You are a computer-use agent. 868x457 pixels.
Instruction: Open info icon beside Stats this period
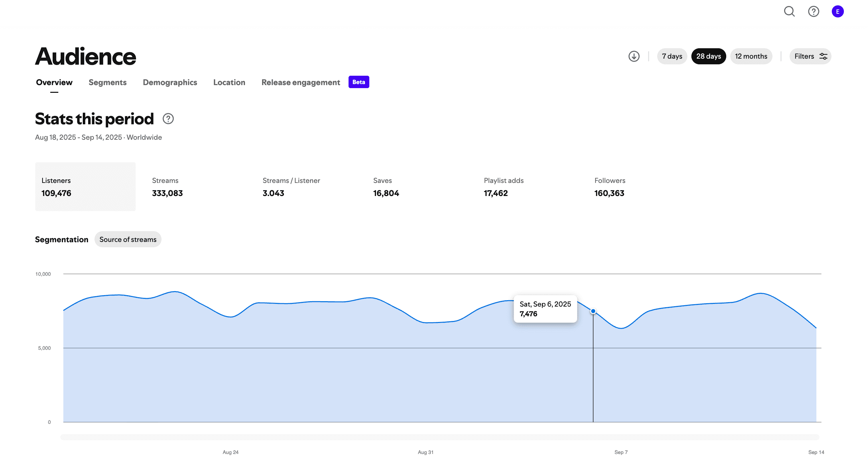click(x=168, y=119)
